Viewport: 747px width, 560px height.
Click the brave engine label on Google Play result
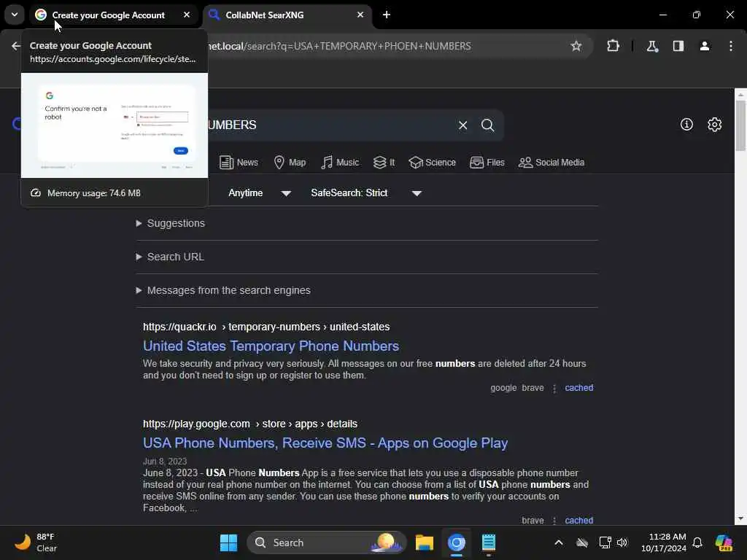pyautogui.click(x=533, y=521)
